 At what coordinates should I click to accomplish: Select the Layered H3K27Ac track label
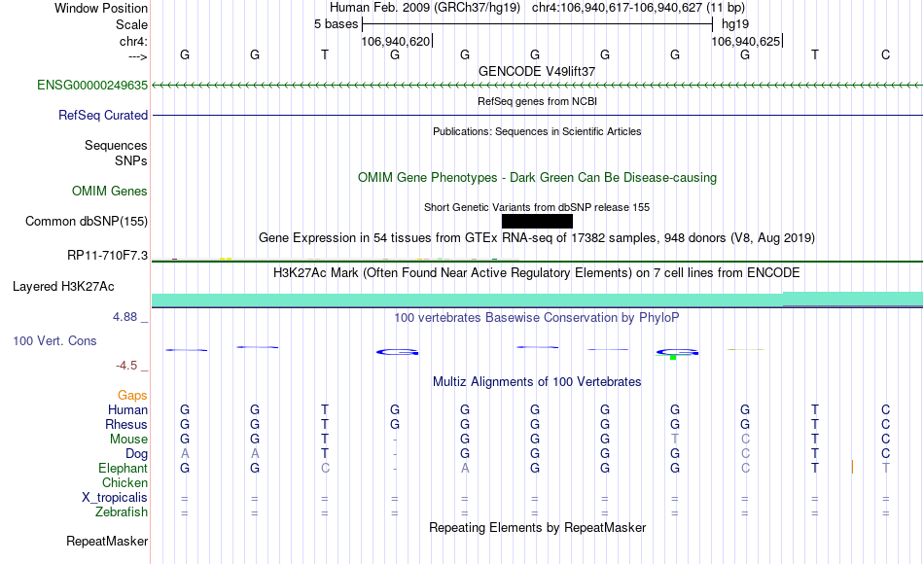pos(63,287)
